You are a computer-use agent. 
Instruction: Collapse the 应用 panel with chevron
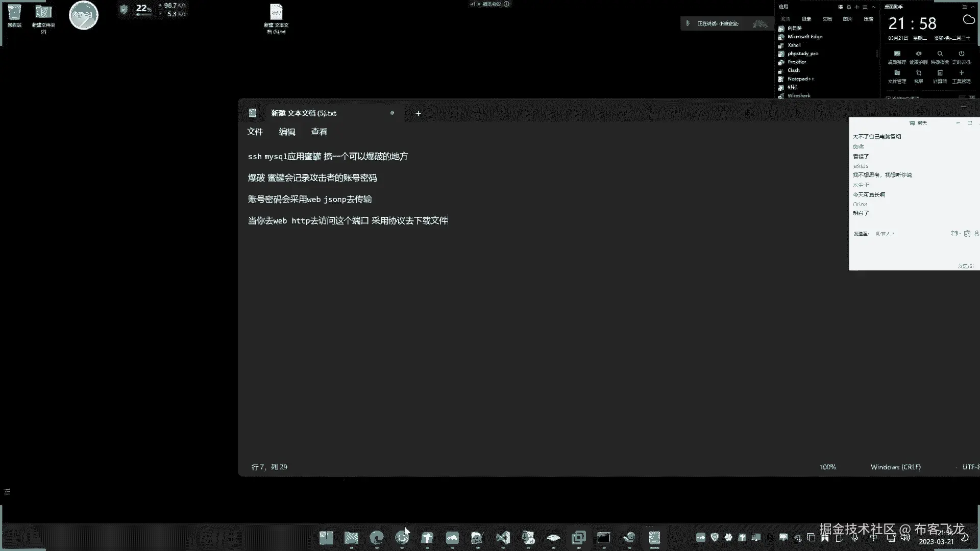coord(873,7)
